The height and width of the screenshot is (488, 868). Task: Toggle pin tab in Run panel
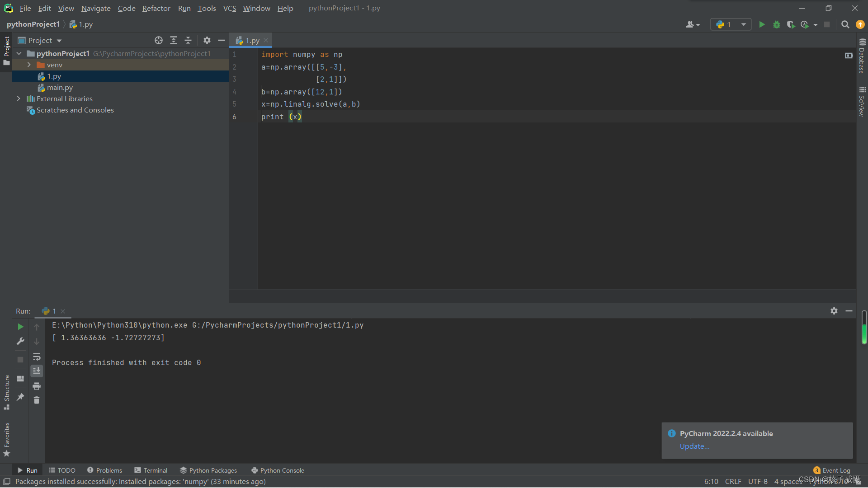tap(20, 397)
